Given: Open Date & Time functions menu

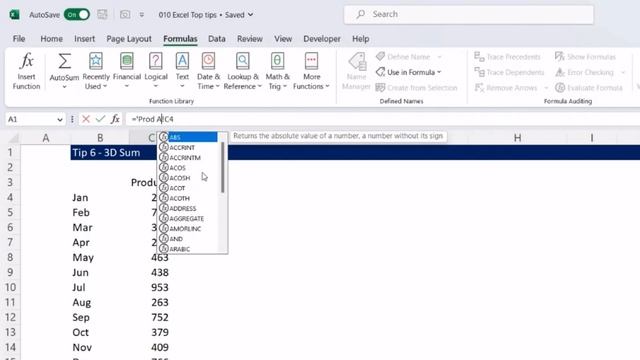Looking at the screenshot, I should coord(208,71).
